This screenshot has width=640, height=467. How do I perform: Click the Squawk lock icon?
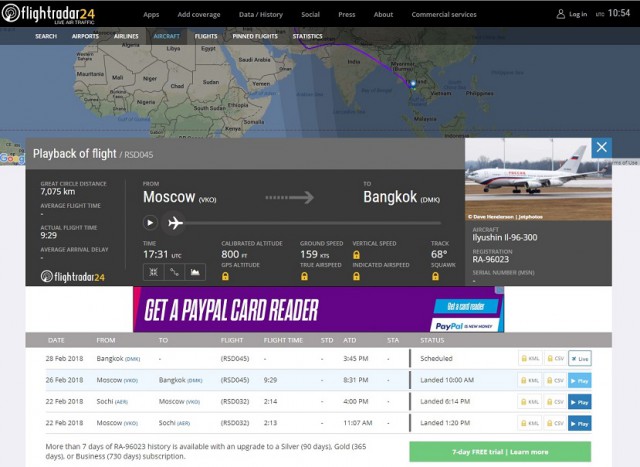tap(436, 276)
